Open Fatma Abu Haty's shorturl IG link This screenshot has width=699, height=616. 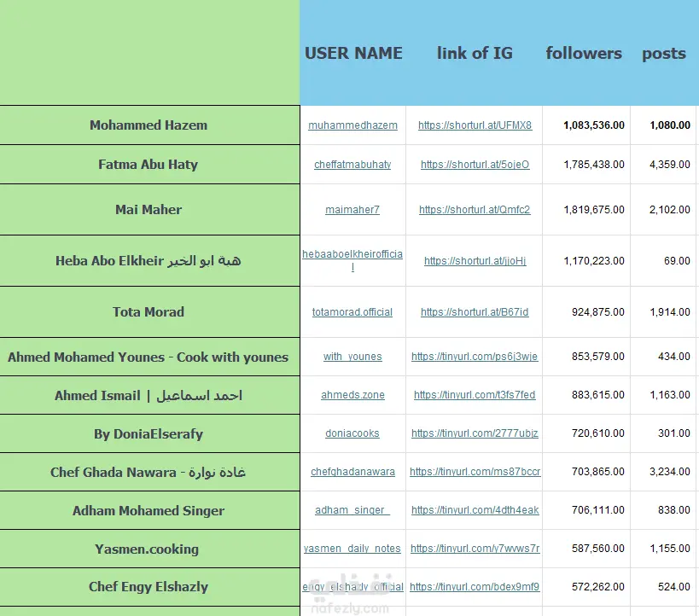(x=475, y=165)
